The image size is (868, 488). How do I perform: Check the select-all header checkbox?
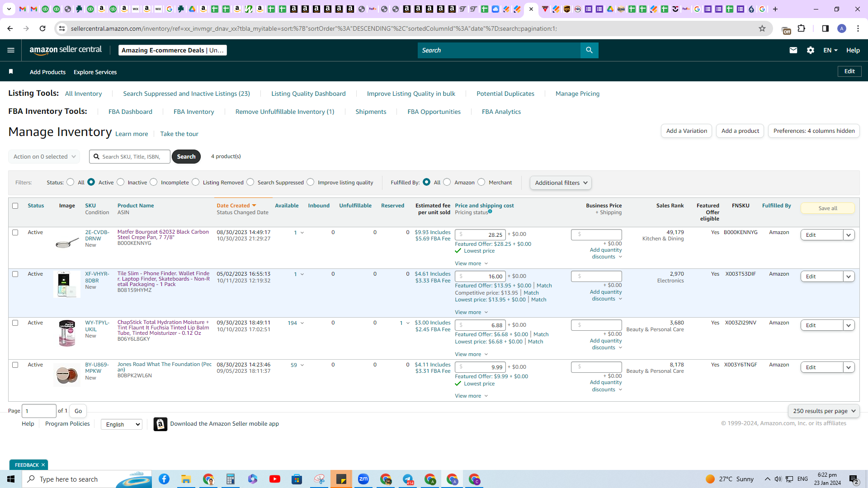click(15, 206)
